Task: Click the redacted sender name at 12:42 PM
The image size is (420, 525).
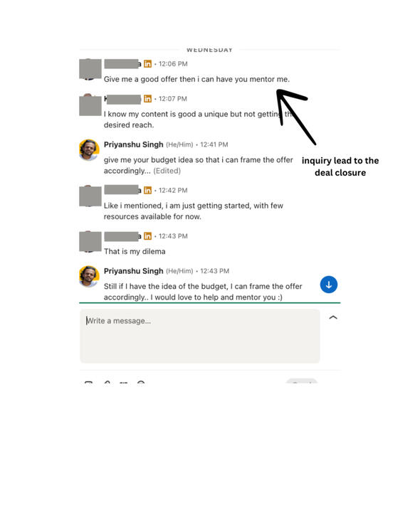Action: pos(122,190)
